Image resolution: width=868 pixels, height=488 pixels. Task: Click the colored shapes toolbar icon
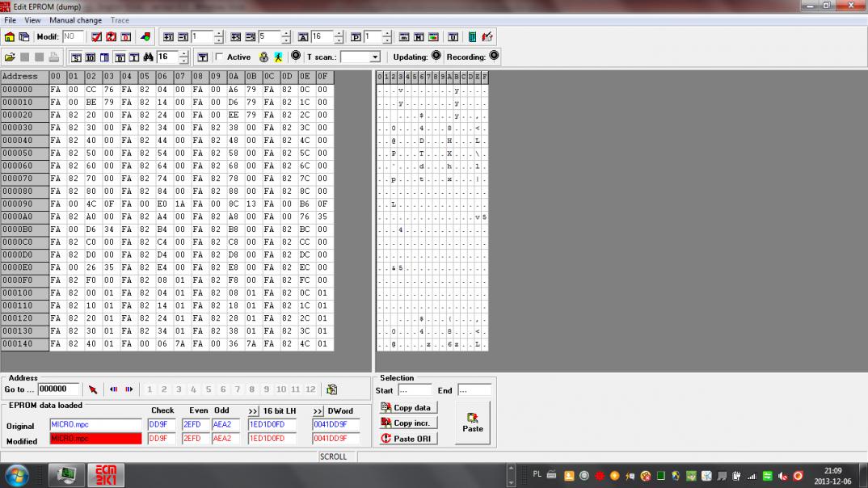coord(145,37)
